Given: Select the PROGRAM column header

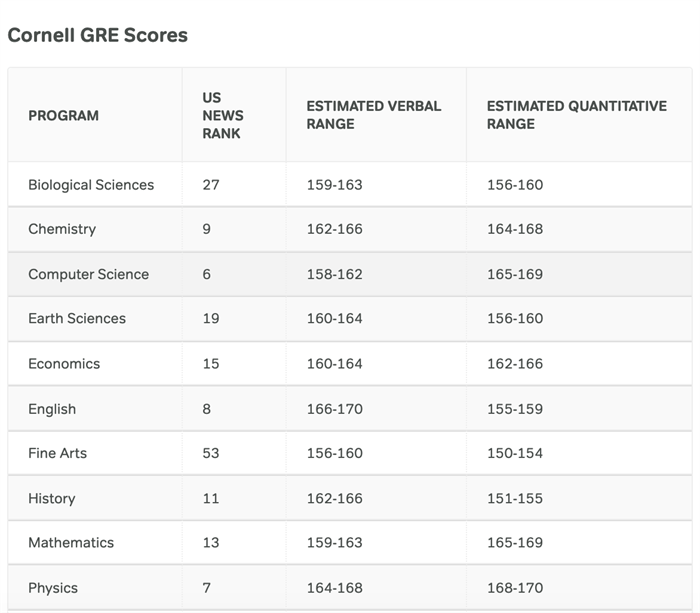Looking at the screenshot, I should coord(63,115).
